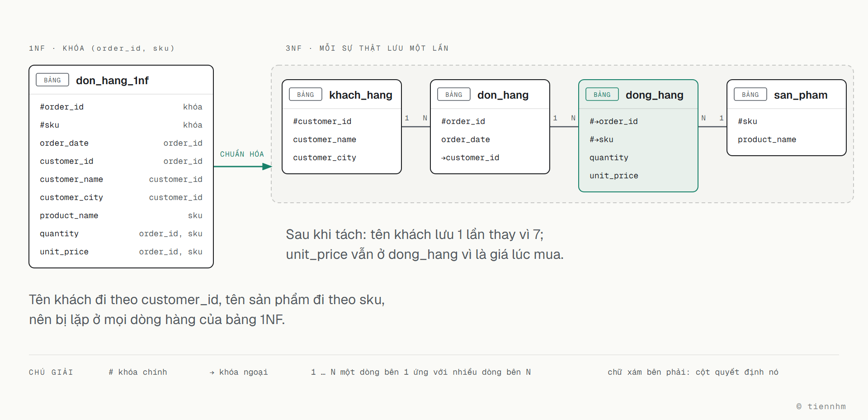Click #order_id in the don_hang table
Viewport: 868px width, 420px height.
point(463,121)
